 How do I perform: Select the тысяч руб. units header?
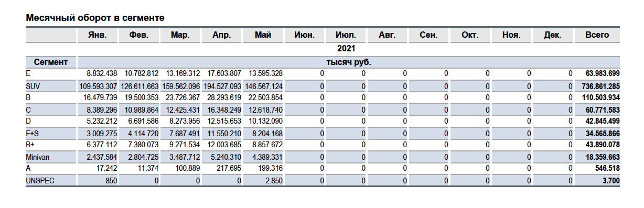[349, 62]
